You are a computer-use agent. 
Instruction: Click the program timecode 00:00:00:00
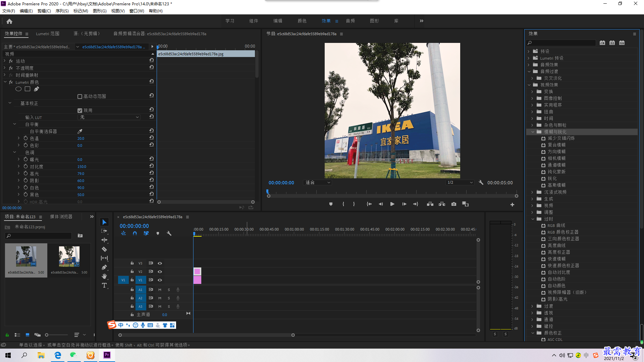coord(281,183)
